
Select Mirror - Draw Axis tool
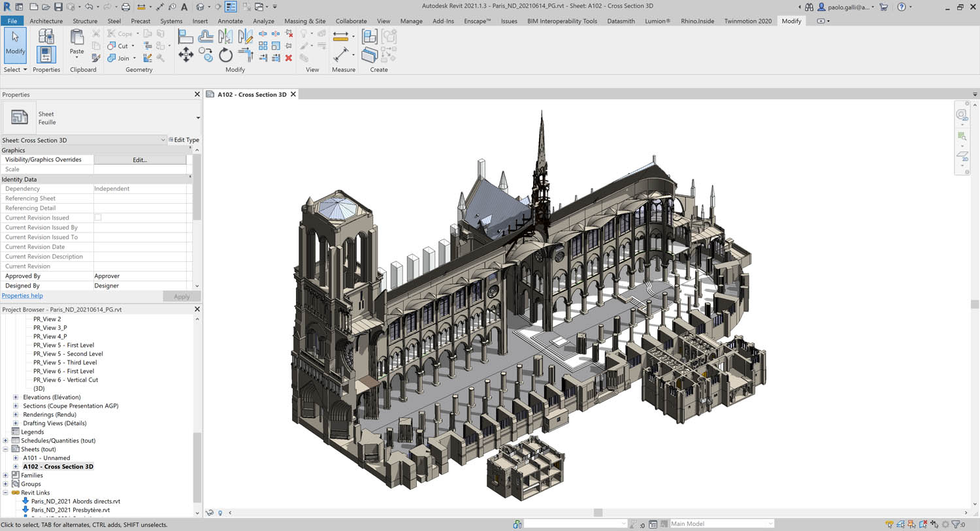click(x=246, y=37)
